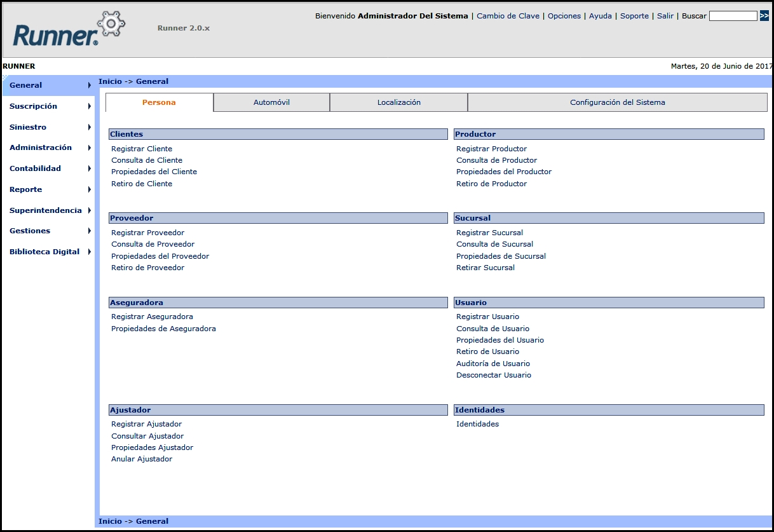The width and height of the screenshot is (774, 532).
Task: Open Retiro de Proveedor
Action: click(147, 268)
